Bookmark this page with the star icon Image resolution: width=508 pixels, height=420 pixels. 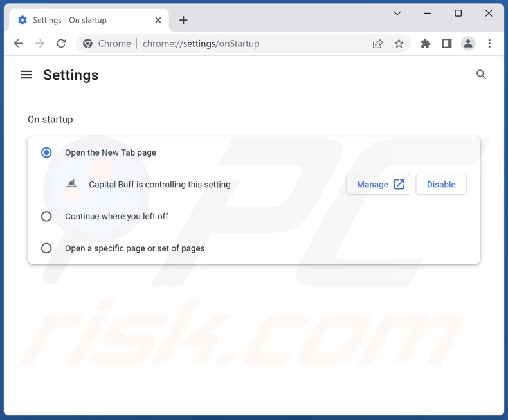click(x=399, y=44)
